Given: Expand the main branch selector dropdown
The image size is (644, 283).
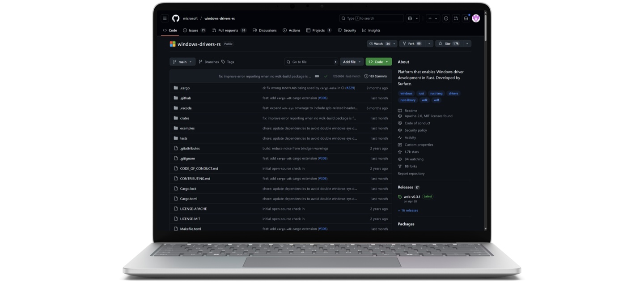Looking at the screenshot, I should point(182,62).
